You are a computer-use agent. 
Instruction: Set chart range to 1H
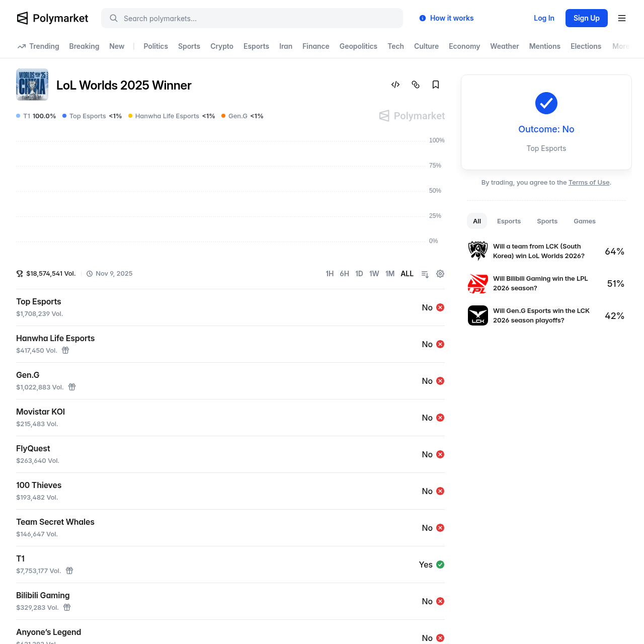pos(330,274)
